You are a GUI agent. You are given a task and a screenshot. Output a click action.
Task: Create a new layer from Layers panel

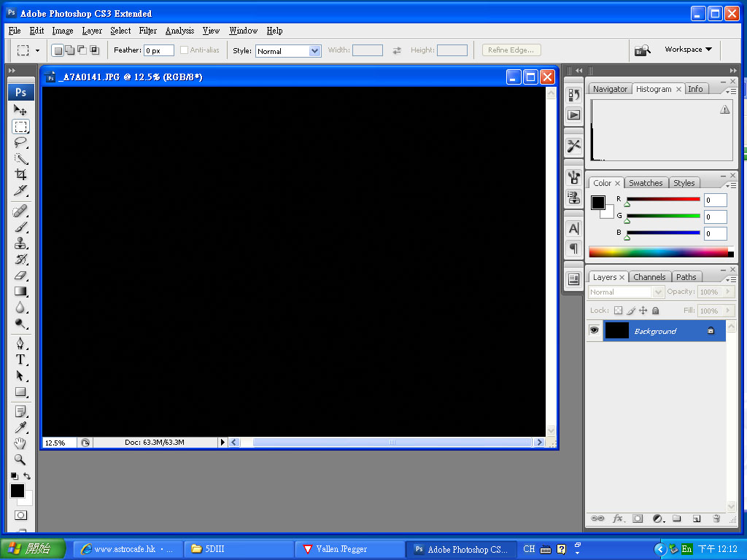697,518
